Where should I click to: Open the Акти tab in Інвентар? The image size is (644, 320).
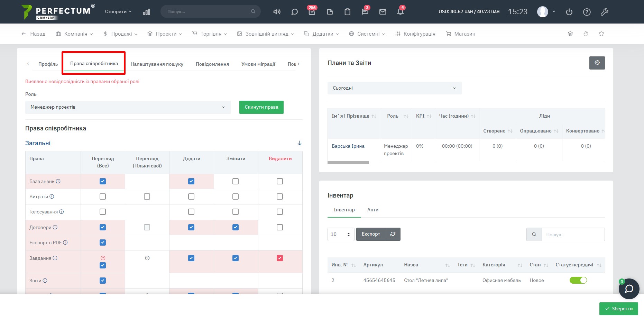372,210
